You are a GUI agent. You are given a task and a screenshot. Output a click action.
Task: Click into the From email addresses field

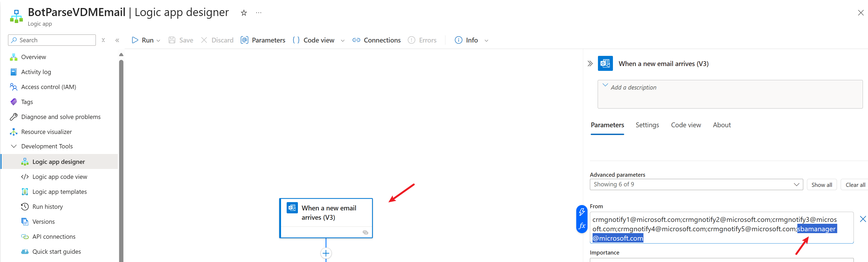coord(721,228)
